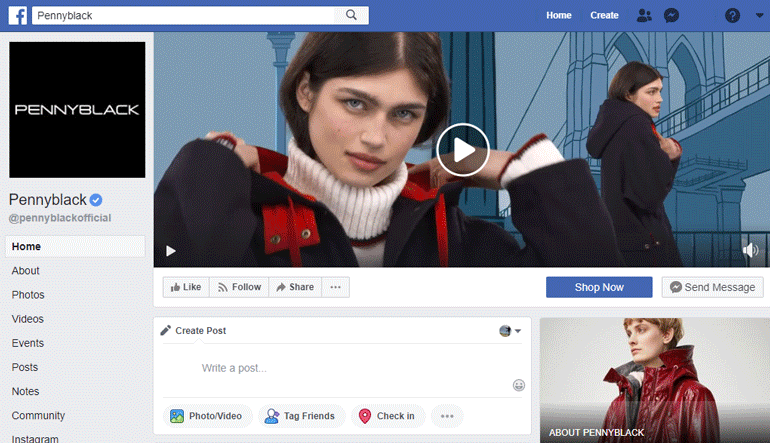Open Events in the page sidebar
Viewport: 770px width, 443px height.
(x=28, y=343)
